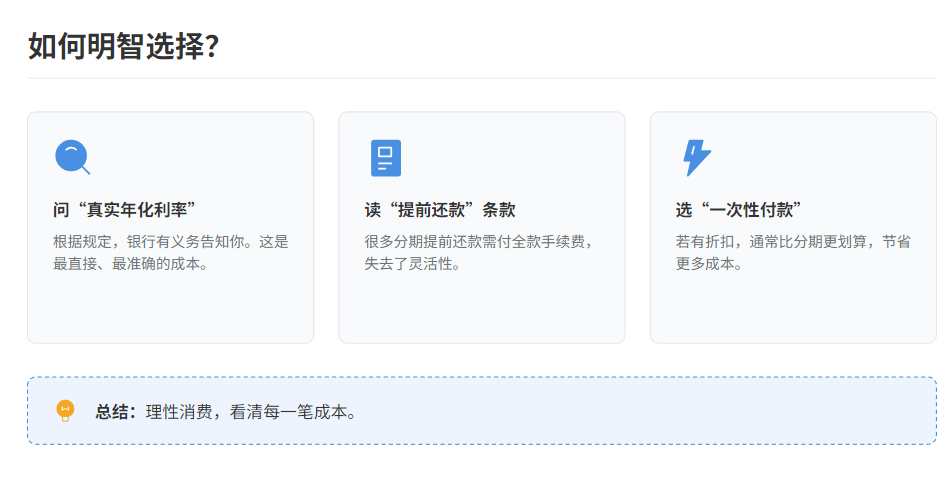Click empty space below 提前还款 card text
Image resolution: width=939 pixels, height=479 pixels.
481,308
